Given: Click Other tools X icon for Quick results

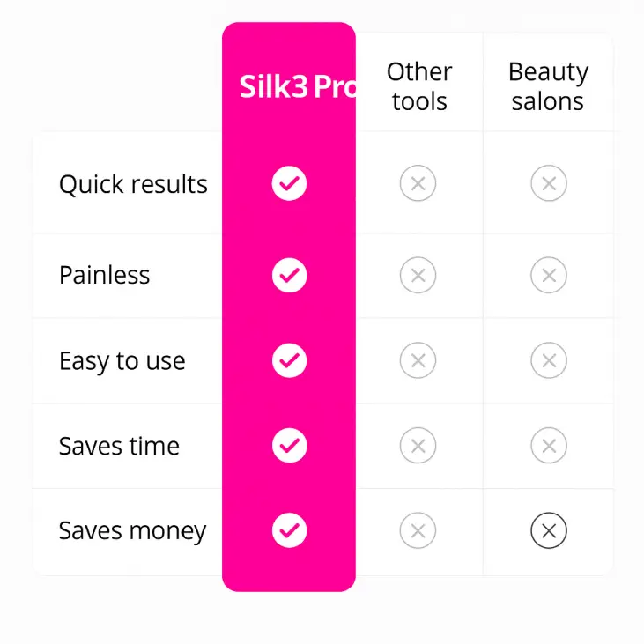Looking at the screenshot, I should pos(418,183).
